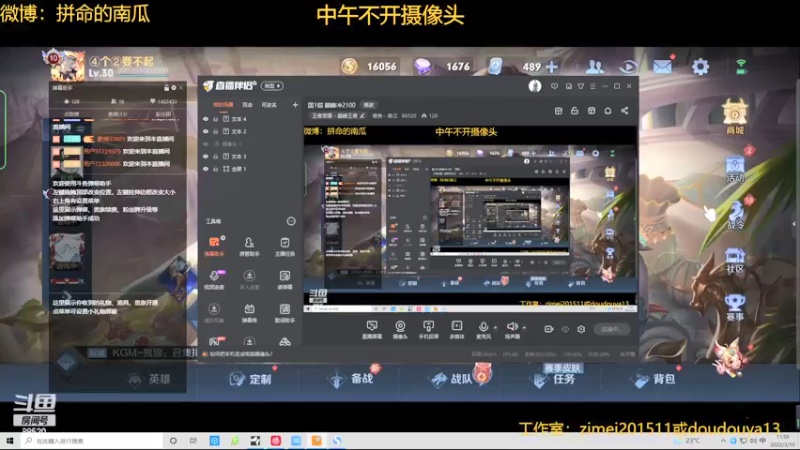This screenshot has width=800, height=450.
Task: Open the 弹幕助手 panel settings gear
Action: click(173, 88)
